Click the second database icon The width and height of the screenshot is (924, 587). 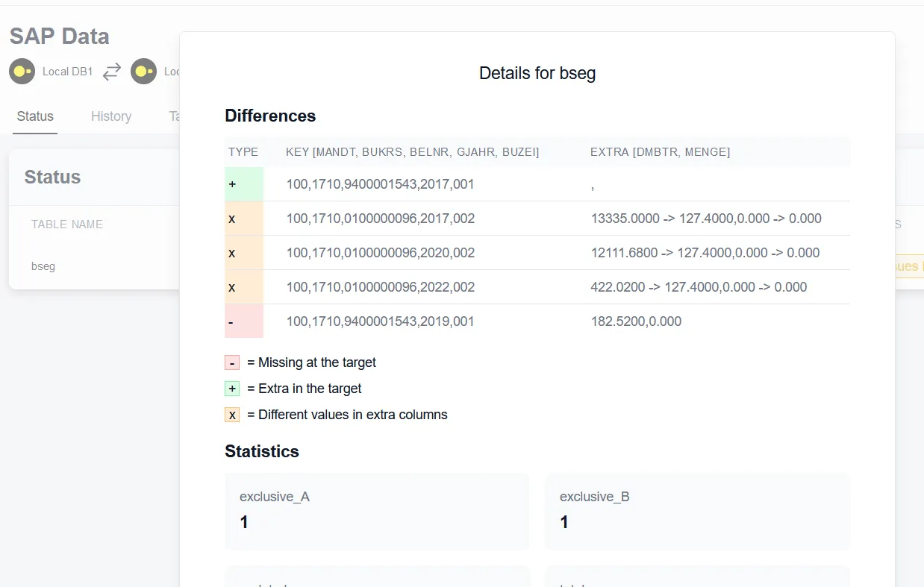(143, 72)
